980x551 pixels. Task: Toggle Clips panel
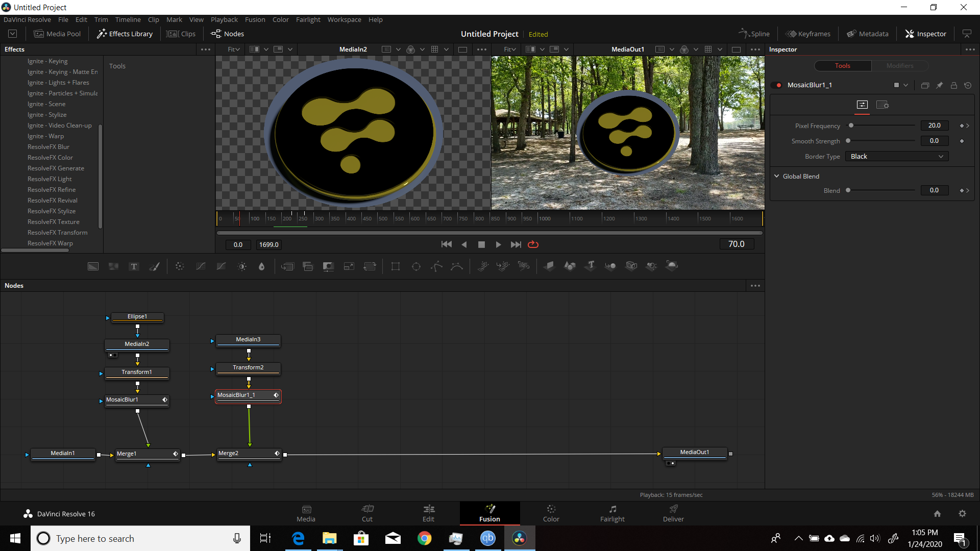[x=181, y=34]
